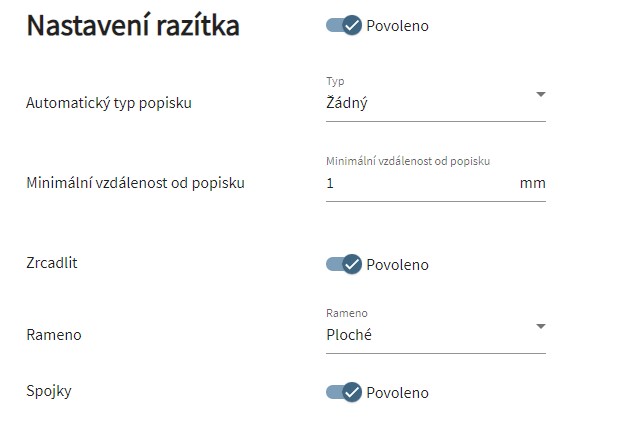
Task: Toggle the Nastavení razítka enable switch
Action: [343, 25]
